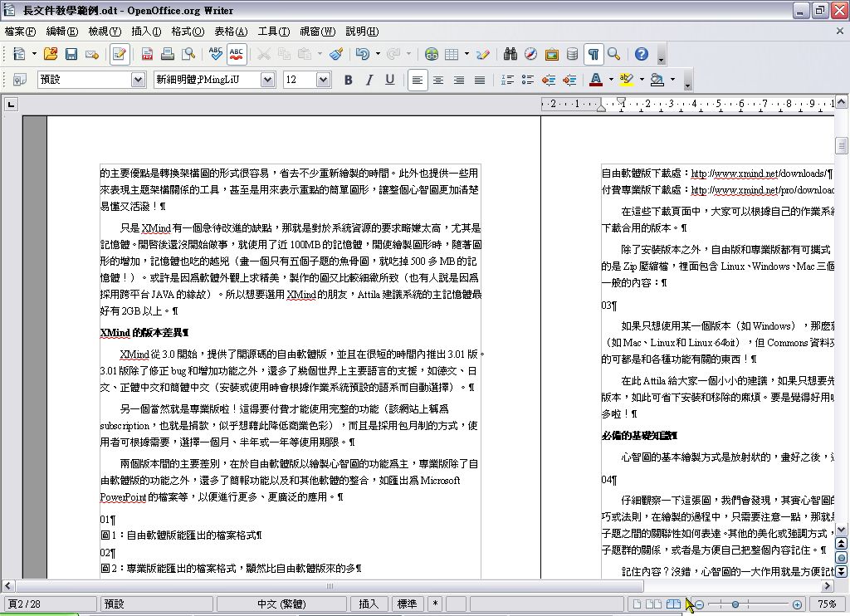
Task: Click the Copy icon
Action: point(284,54)
